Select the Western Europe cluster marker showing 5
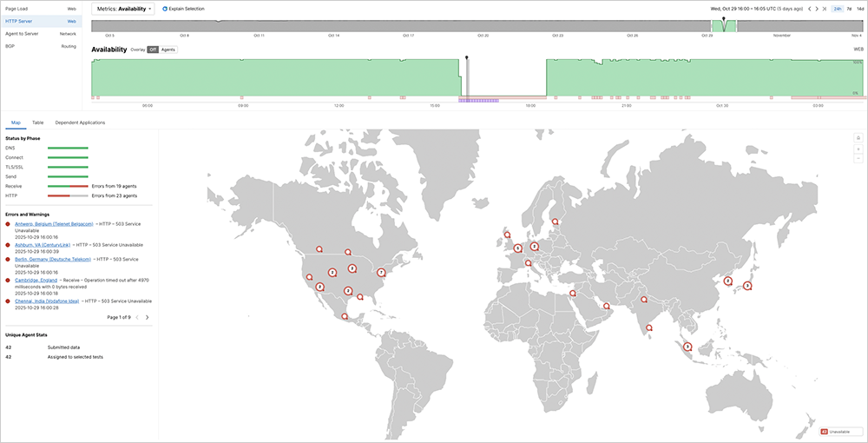The width and height of the screenshot is (868, 443). [517, 248]
